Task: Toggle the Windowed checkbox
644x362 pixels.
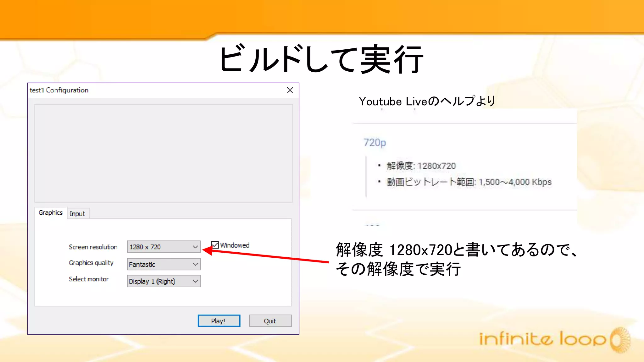Action: (x=215, y=245)
